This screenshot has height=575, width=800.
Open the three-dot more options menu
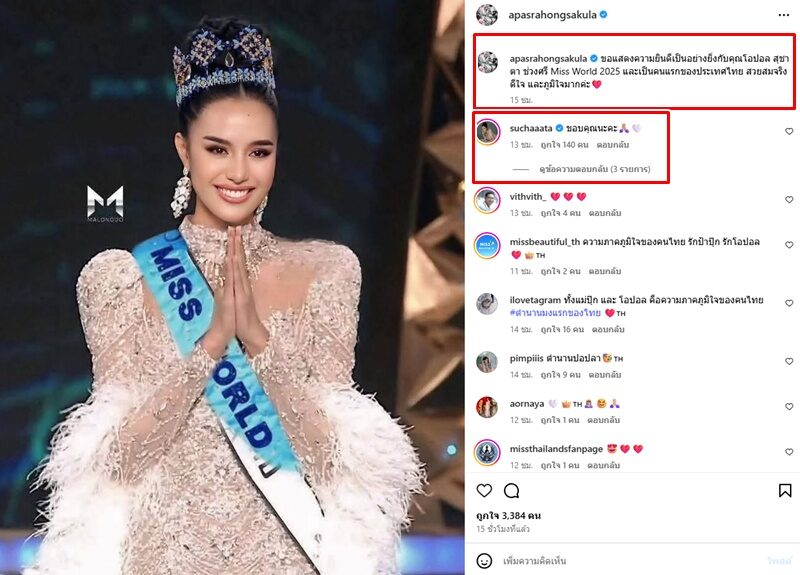pyautogui.click(x=784, y=15)
